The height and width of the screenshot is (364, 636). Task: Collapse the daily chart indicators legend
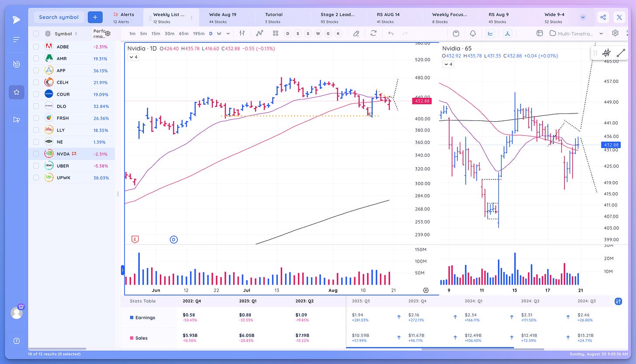pyautogui.click(x=133, y=57)
